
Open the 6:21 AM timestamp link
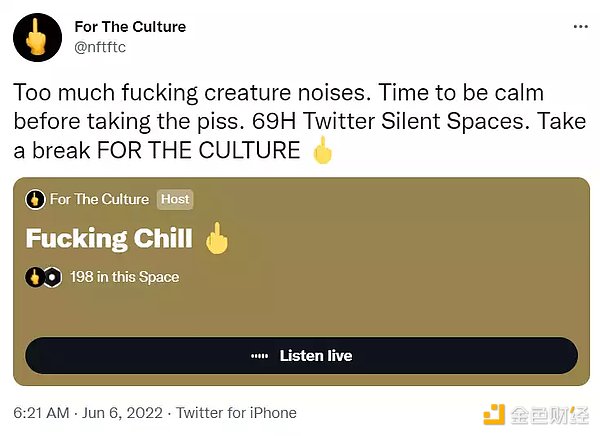[x=41, y=413]
